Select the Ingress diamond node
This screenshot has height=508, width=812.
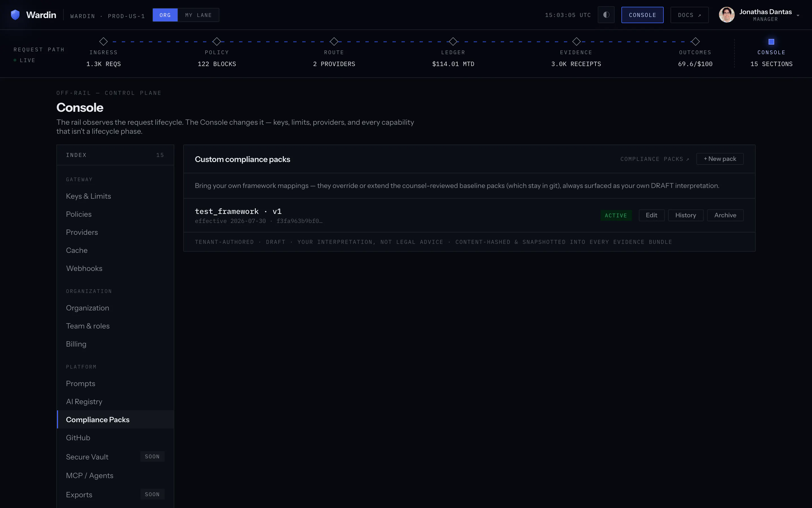point(103,42)
